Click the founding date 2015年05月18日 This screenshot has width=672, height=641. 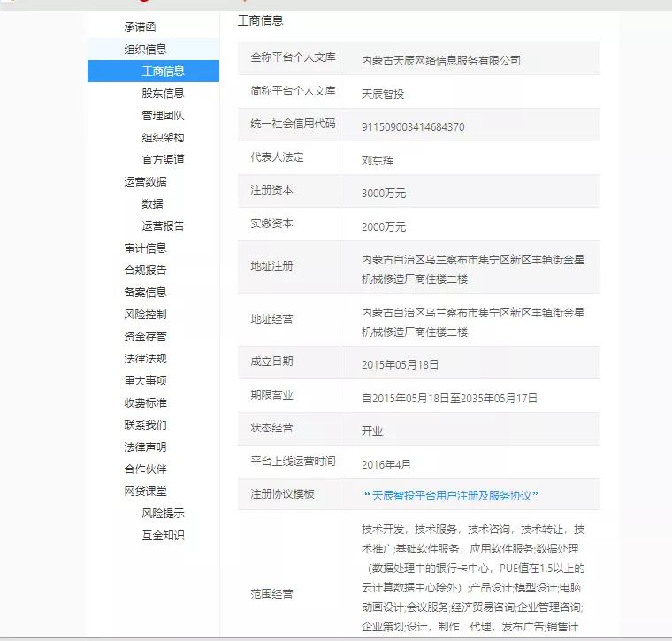click(x=400, y=364)
